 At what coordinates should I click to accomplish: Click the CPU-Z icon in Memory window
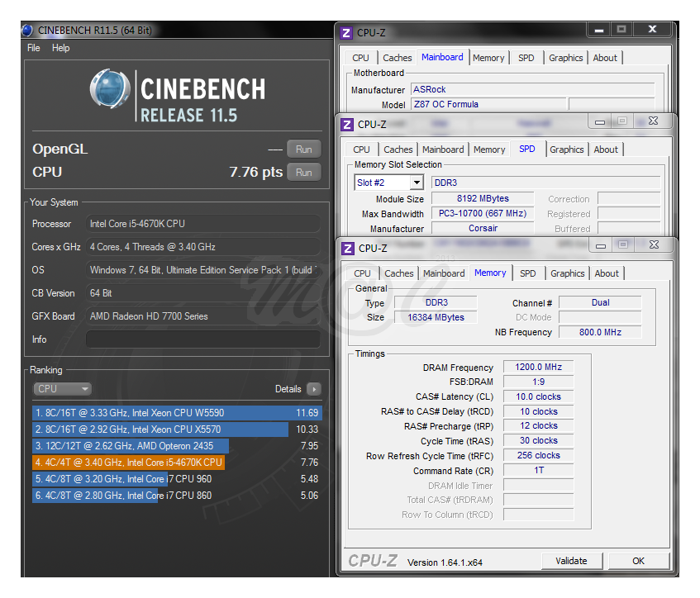click(x=348, y=248)
